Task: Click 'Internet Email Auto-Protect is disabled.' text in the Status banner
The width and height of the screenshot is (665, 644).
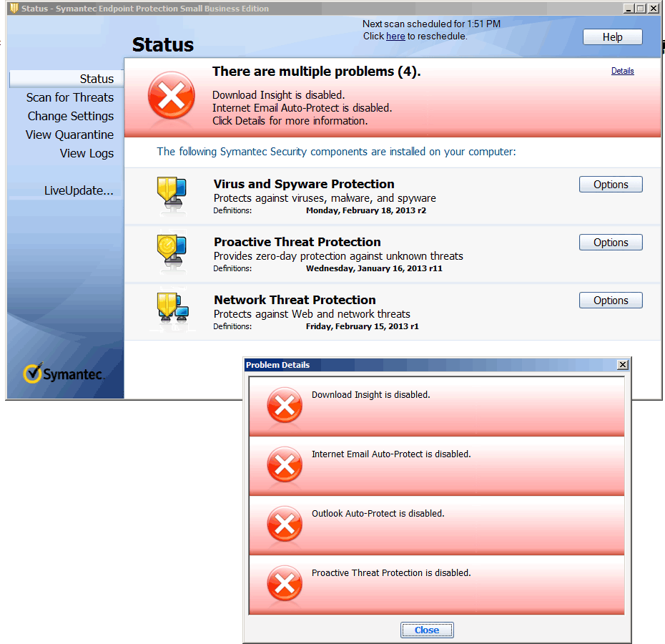Action: [x=302, y=108]
